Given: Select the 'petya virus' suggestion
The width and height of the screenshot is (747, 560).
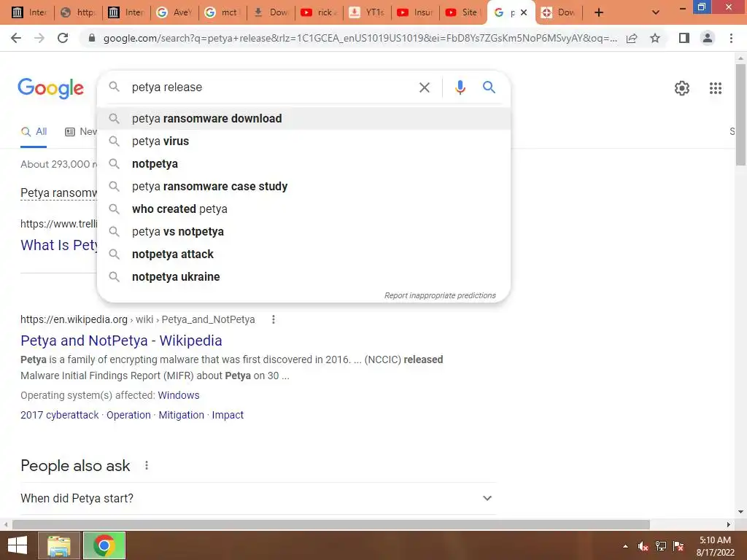Looking at the screenshot, I should [303, 141].
